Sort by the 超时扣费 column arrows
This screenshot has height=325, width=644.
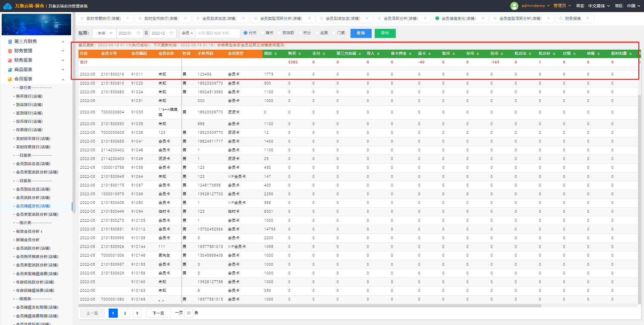[x=631, y=54]
